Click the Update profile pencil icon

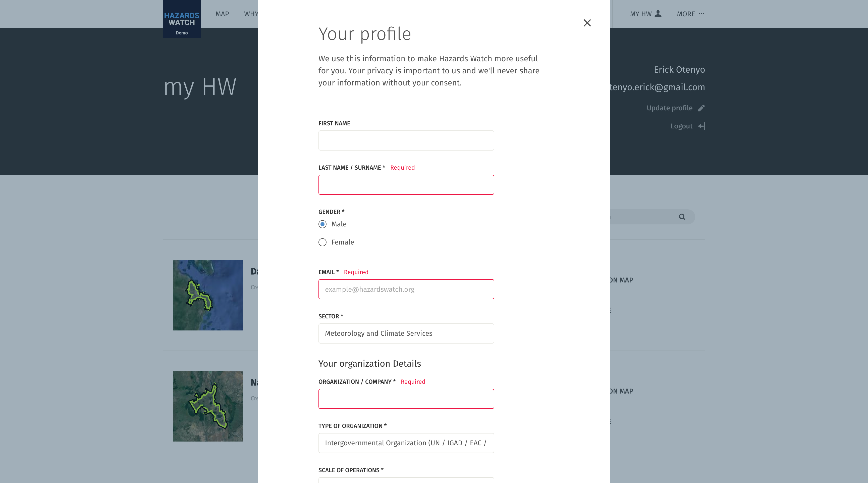(x=701, y=108)
